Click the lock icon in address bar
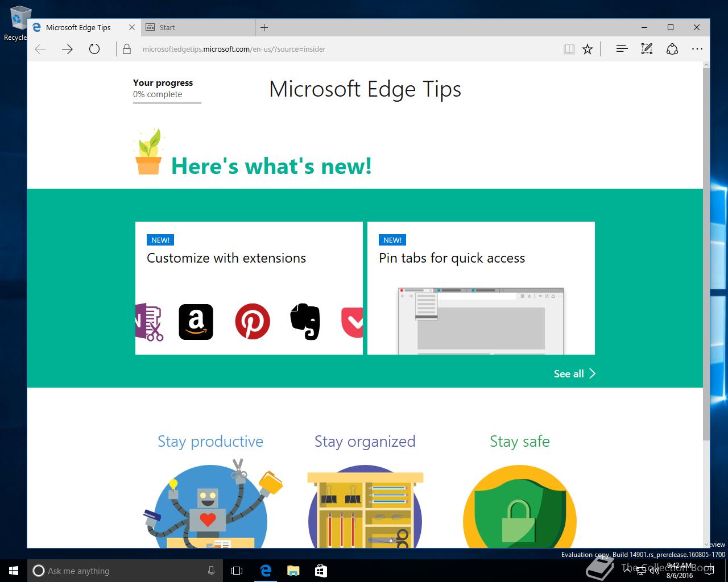This screenshot has width=728, height=582. pyautogui.click(x=127, y=49)
